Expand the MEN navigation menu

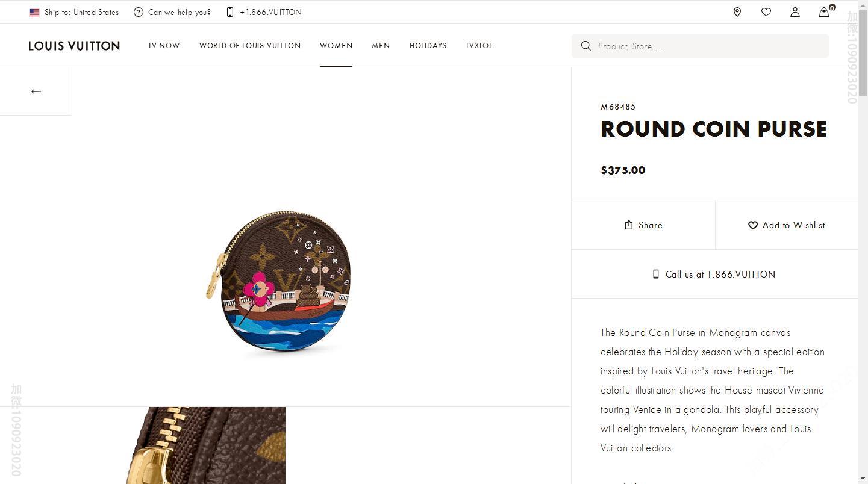[x=381, y=46]
